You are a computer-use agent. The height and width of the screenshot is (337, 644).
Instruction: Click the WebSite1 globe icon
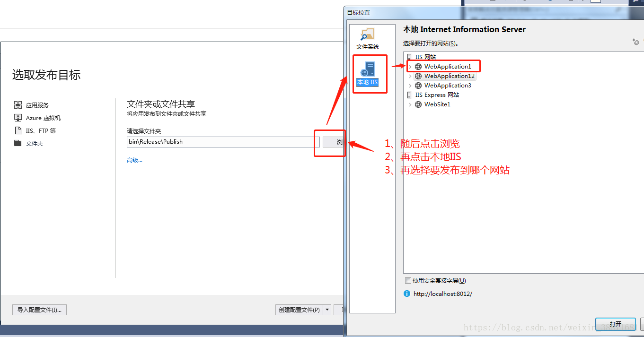pos(418,104)
